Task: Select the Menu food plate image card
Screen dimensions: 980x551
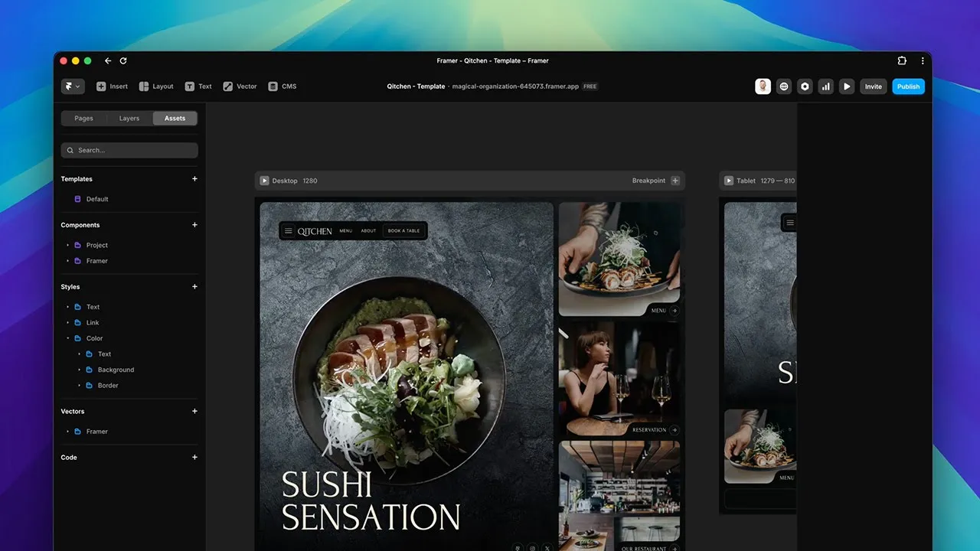Action: click(x=619, y=259)
